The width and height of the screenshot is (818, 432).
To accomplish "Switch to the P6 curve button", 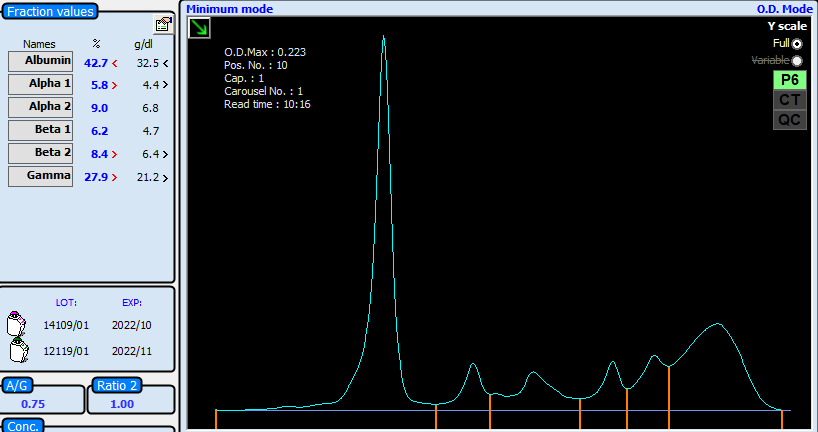I will [x=789, y=80].
